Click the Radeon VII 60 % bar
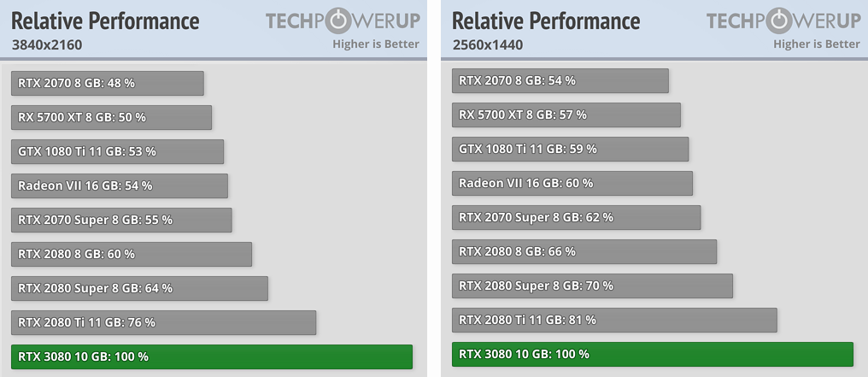 click(x=572, y=183)
